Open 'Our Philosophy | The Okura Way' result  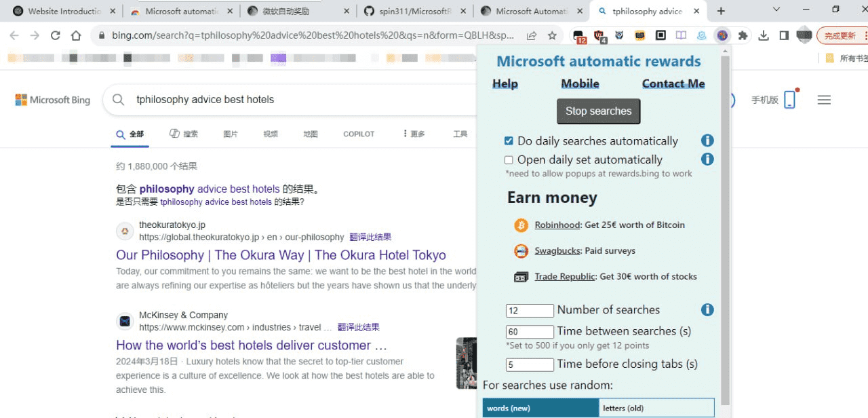coord(281,255)
